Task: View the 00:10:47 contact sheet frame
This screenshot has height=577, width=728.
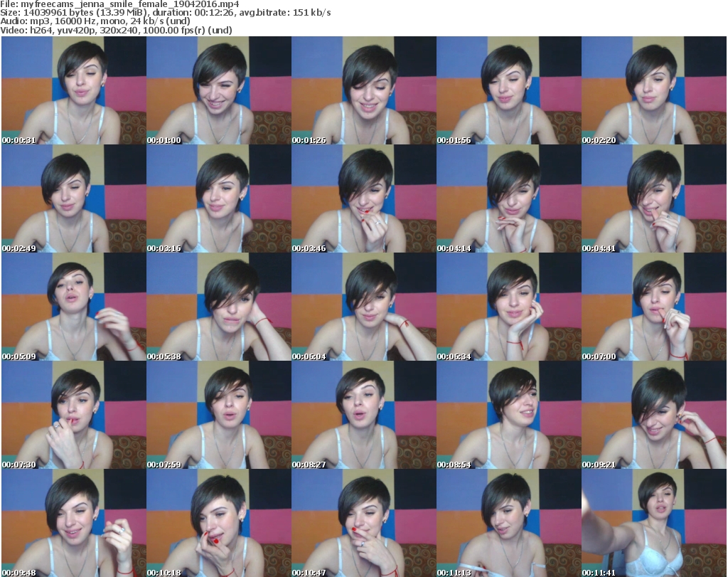Action: (x=363, y=523)
